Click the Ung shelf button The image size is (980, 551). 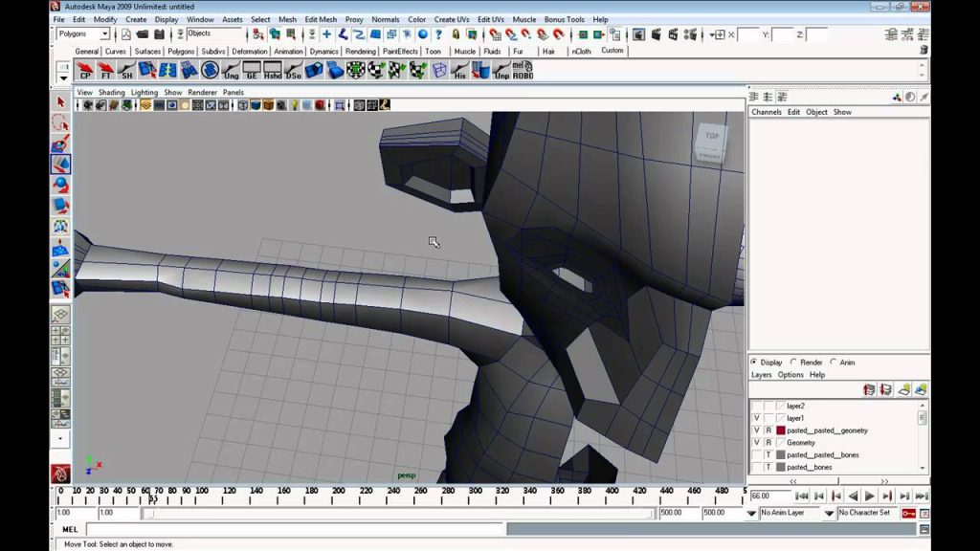tap(232, 70)
